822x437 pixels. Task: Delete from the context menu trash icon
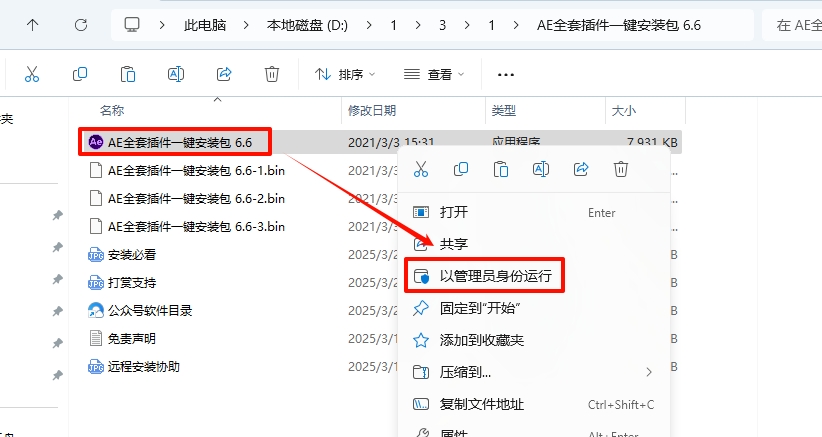621,169
